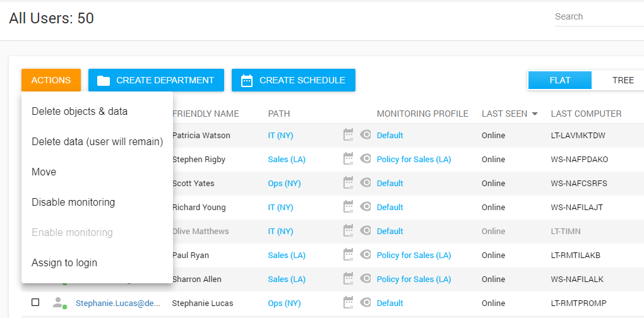Open Policy for Sales (LA) for Stephen Rigby
The height and width of the screenshot is (318, 644).
(x=414, y=159)
